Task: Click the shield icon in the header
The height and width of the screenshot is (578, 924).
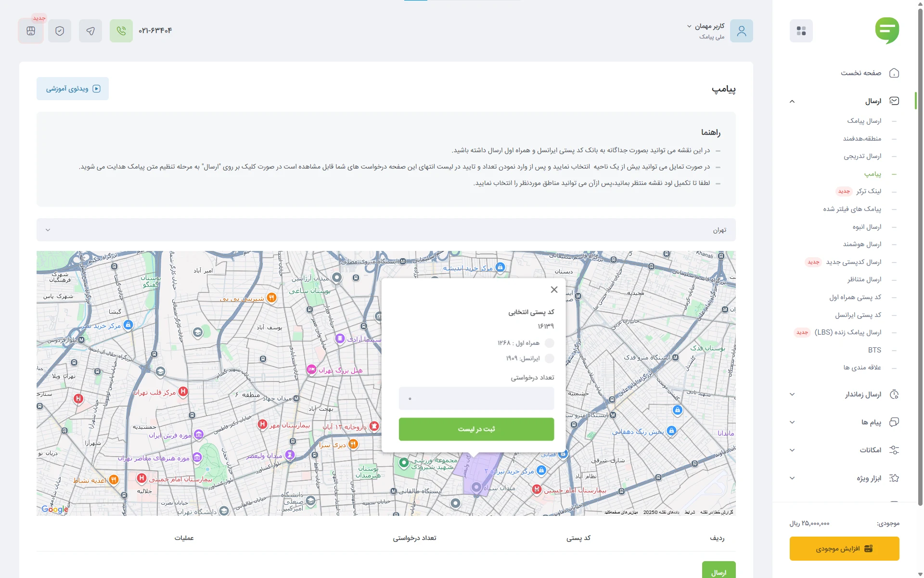Action: [x=60, y=31]
